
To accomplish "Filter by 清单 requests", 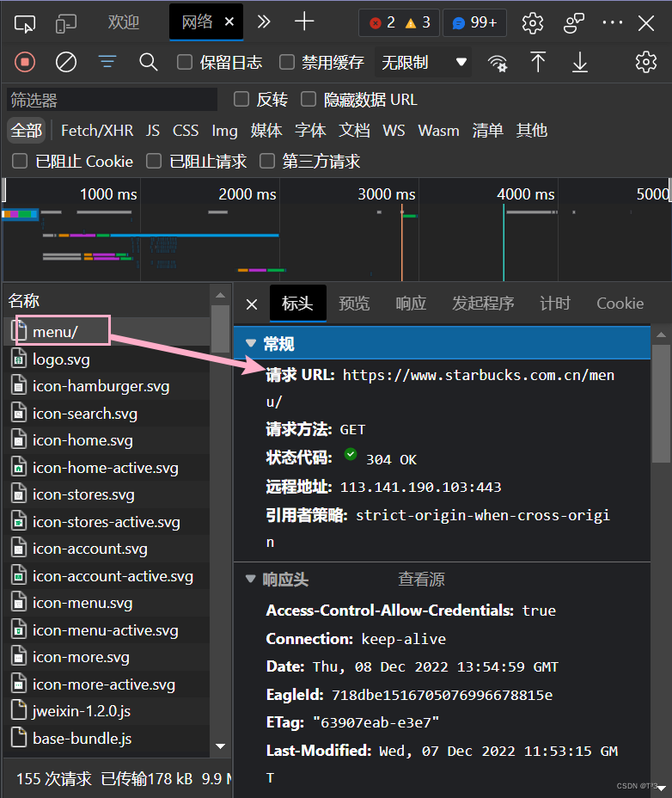I will [x=487, y=131].
